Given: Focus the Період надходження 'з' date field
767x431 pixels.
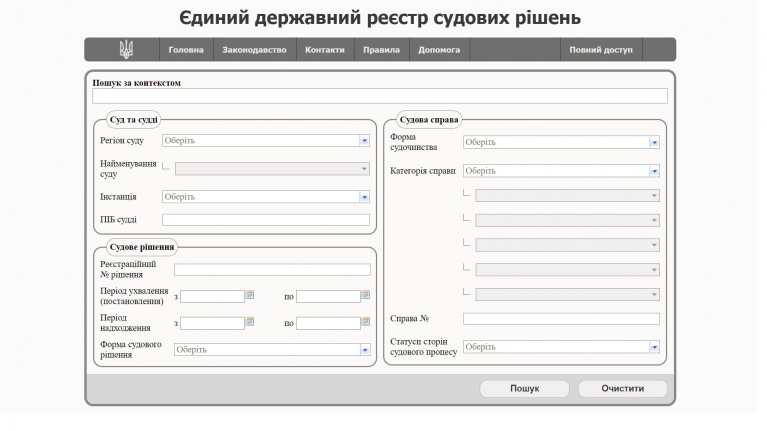Looking at the screenshot, I should point(212,323).
